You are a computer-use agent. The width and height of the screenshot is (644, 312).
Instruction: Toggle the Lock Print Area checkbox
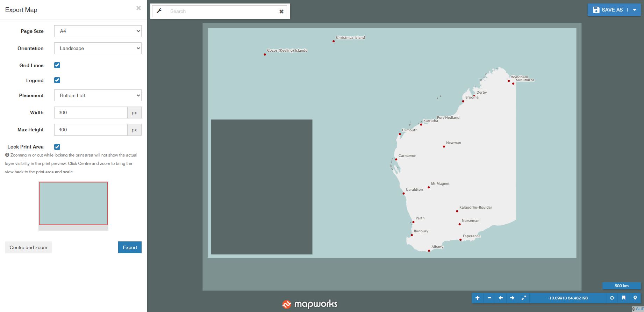click(57, 147)
